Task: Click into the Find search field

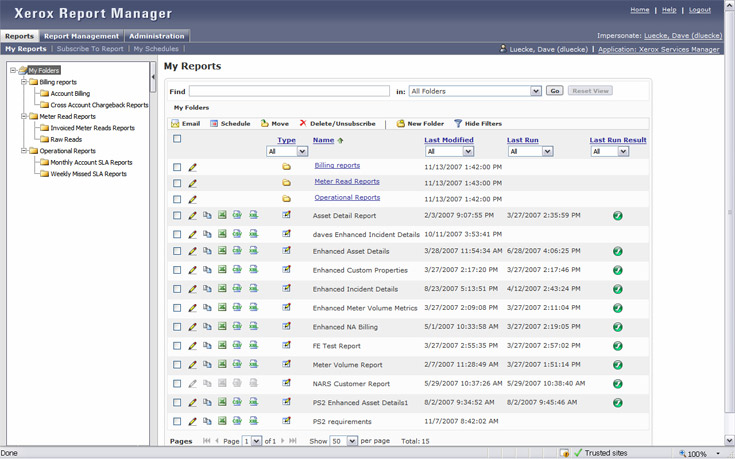Action: [289, 91]
